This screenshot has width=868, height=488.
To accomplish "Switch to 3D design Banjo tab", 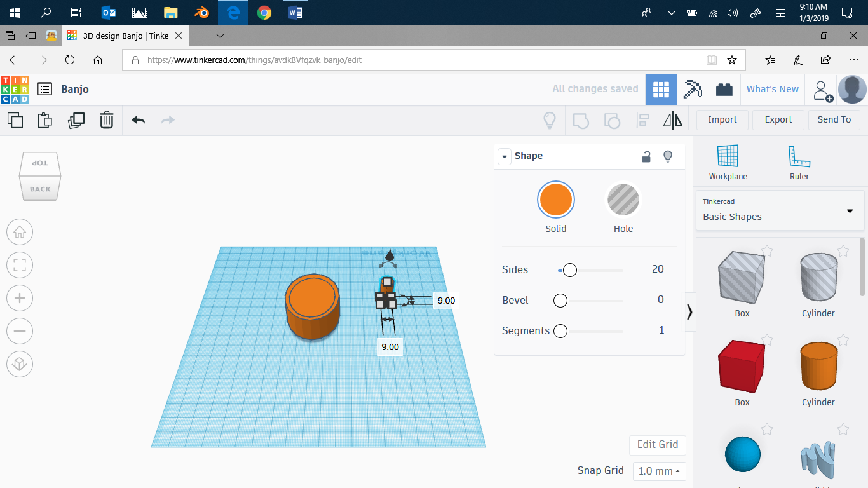I will [x=125, y=36].
